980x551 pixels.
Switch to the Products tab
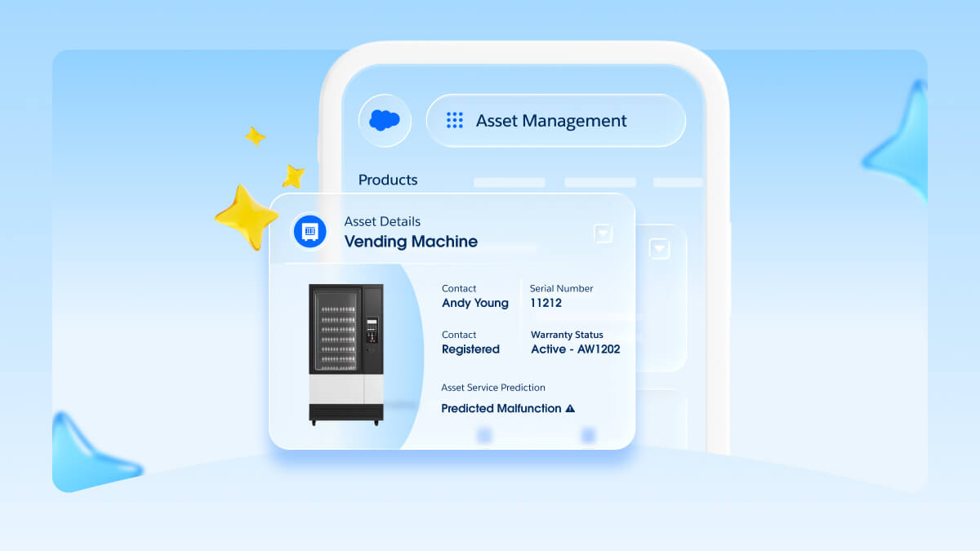[388, 180]
